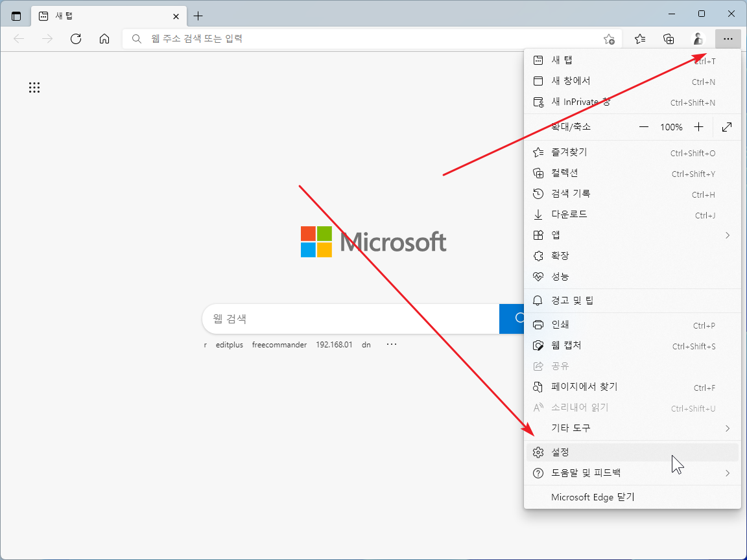Open the freecommander quick link
The height and width of the screenshot is (560, 747).
tap(279, 345)
